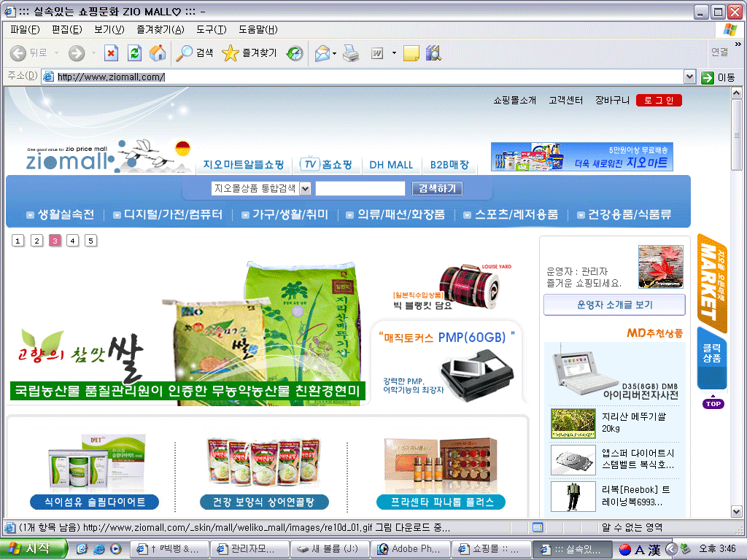Screen dimensions: 747x560
Task: Switch to DH MALL tab
Action: 391,165
